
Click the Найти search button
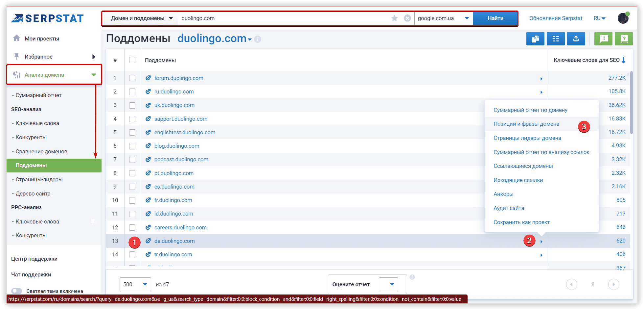(495, 18)
